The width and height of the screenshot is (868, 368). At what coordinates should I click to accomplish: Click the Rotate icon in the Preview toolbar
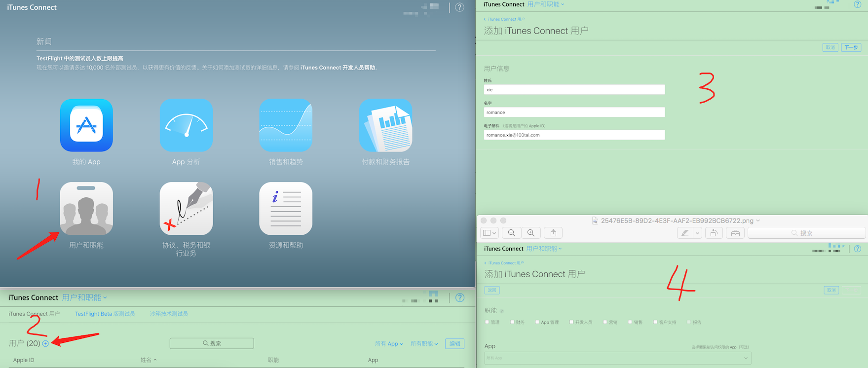(x=714, y=233)
